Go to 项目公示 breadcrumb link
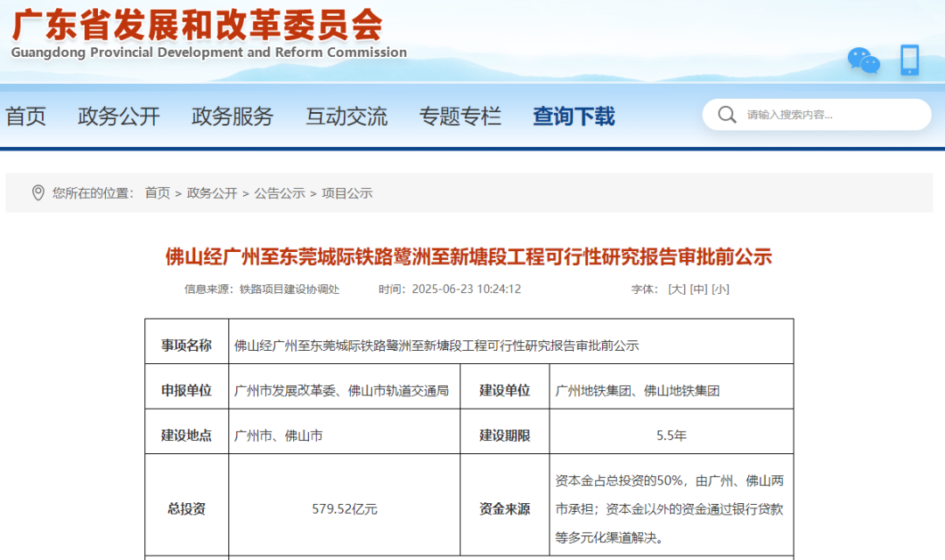The height and width of the screenshot is (560, 945). [347, 192]
